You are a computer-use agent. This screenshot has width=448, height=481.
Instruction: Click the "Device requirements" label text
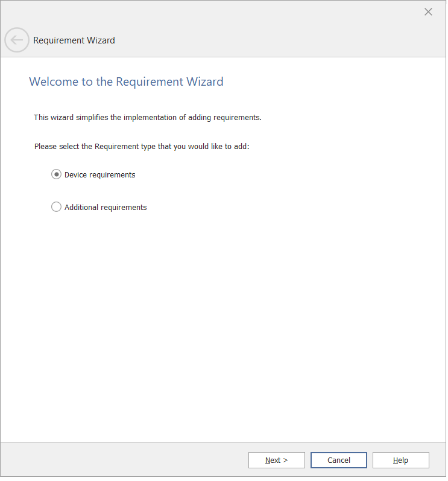click(x=100, y=175)
